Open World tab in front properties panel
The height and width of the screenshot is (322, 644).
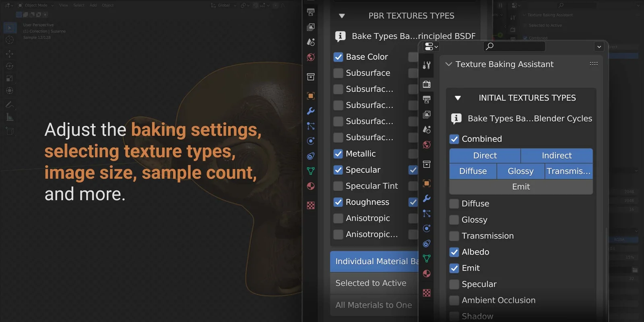click(427, 144)
